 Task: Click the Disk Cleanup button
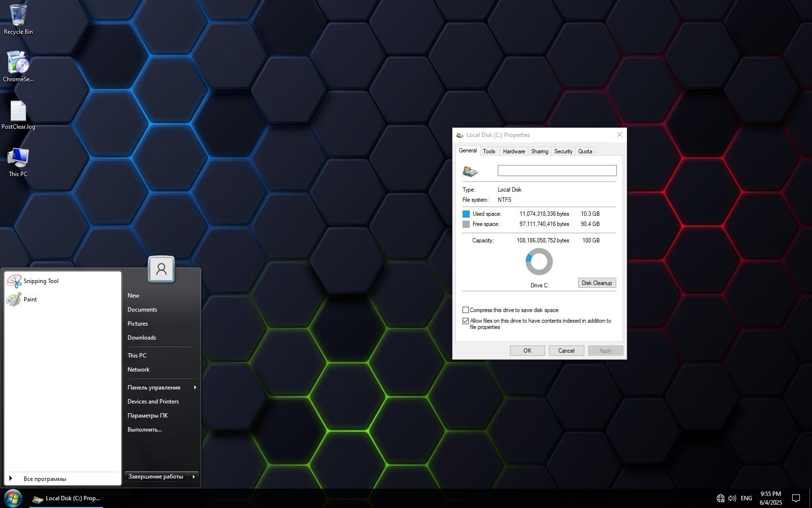point(596,283)
